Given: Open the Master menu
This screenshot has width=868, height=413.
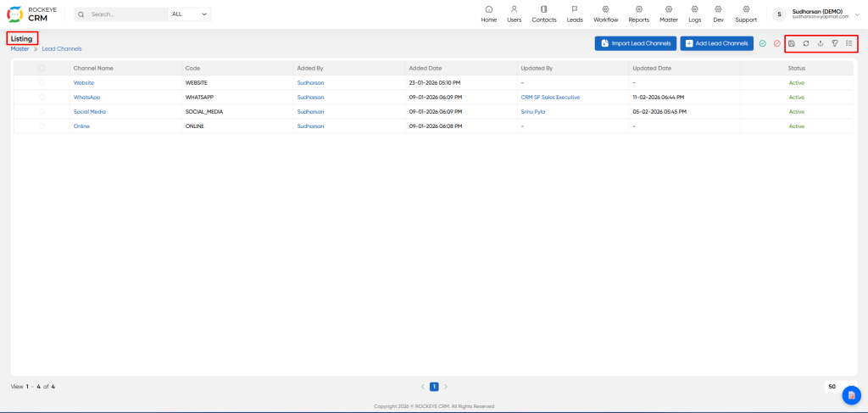Looking at the screenshot, I should click(x=669, y=14).
